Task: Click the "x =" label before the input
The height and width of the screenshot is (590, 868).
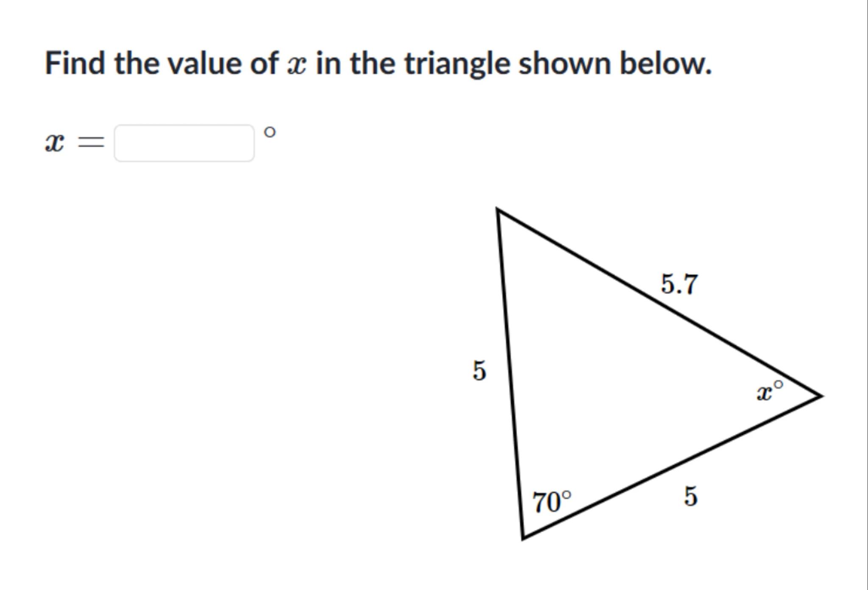Action: (74, 143)
